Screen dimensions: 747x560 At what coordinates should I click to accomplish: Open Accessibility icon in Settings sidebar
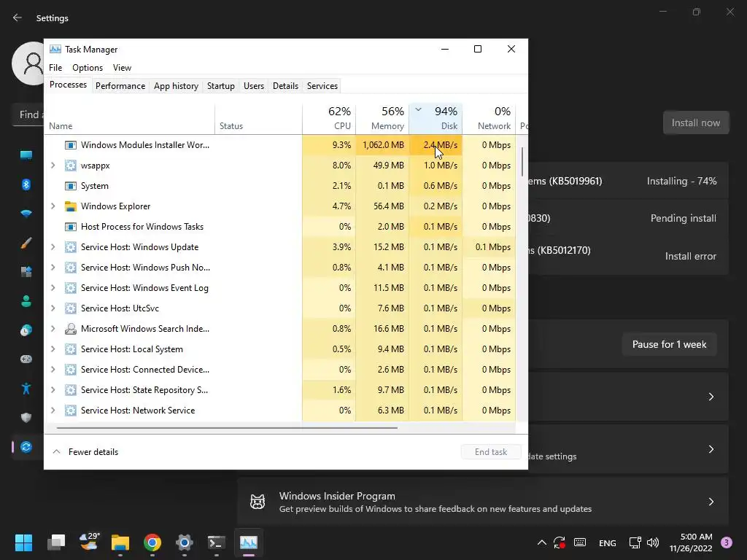pos(26,389)
